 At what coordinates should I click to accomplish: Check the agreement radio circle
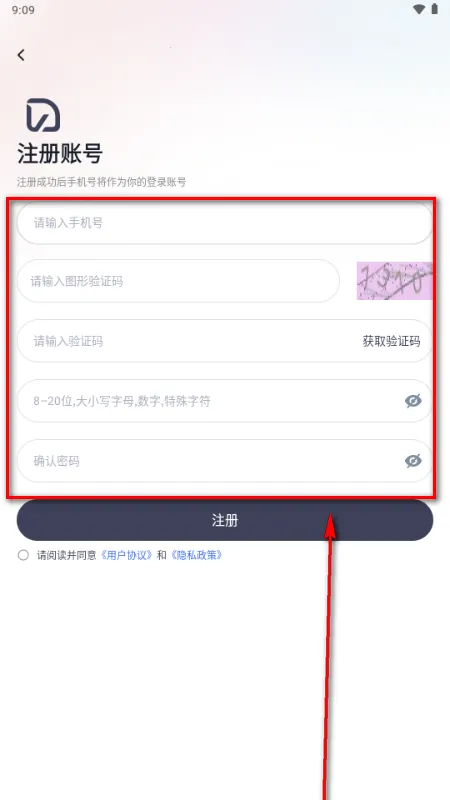pyautogui.click(x=23, y=555)
